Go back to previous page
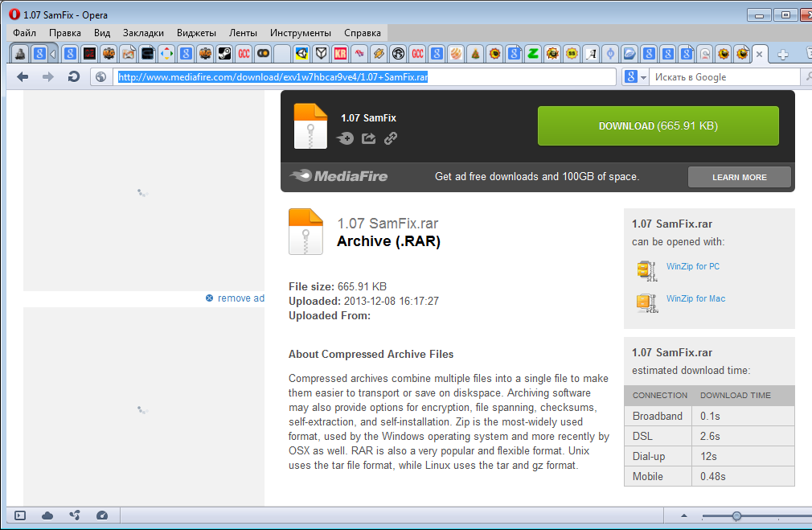Viewport: 812px width, 530px height. pos(23,77)
